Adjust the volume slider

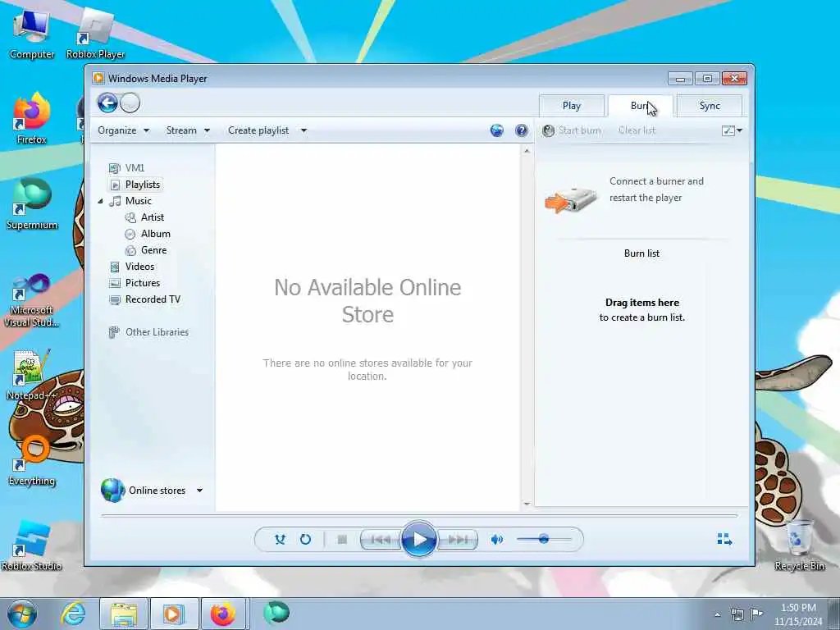[x=544, y=539]
